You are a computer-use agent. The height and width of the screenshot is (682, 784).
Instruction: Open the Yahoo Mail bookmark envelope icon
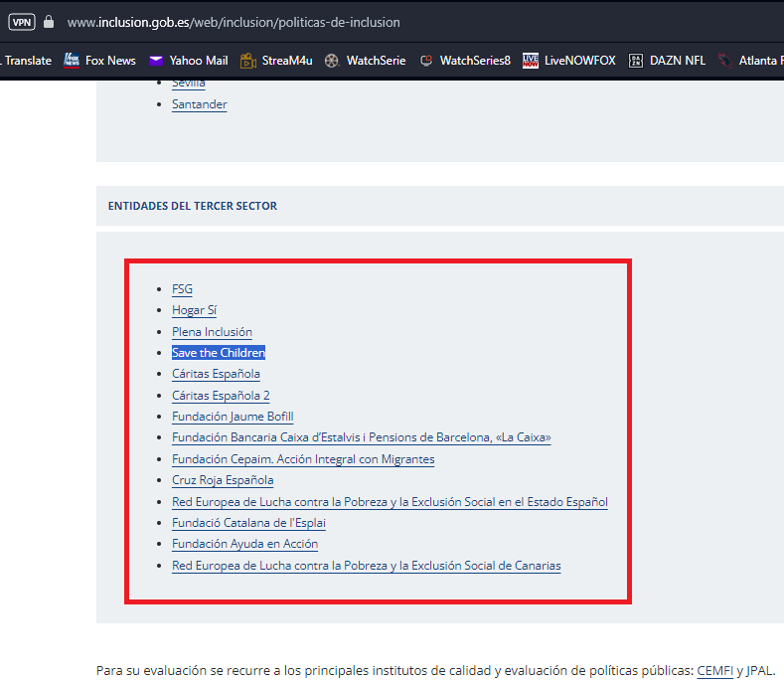(x=156, y=61)
